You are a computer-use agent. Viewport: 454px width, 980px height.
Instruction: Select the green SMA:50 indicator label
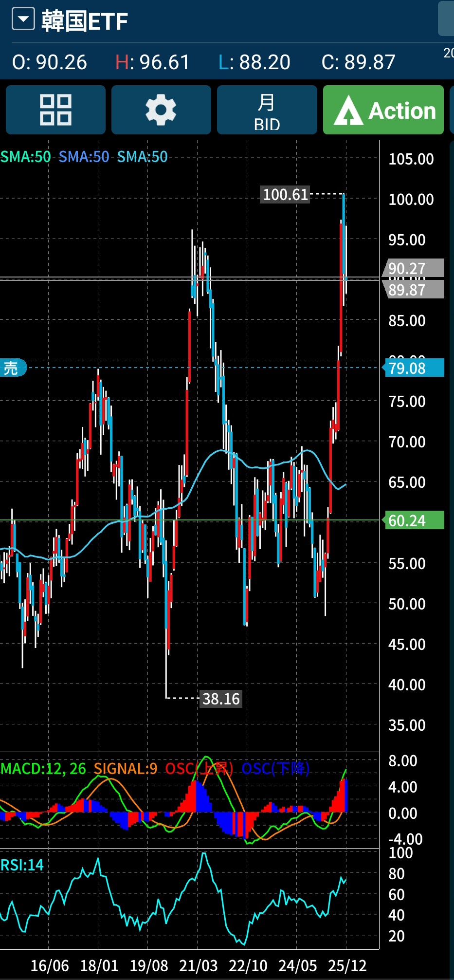25,157
